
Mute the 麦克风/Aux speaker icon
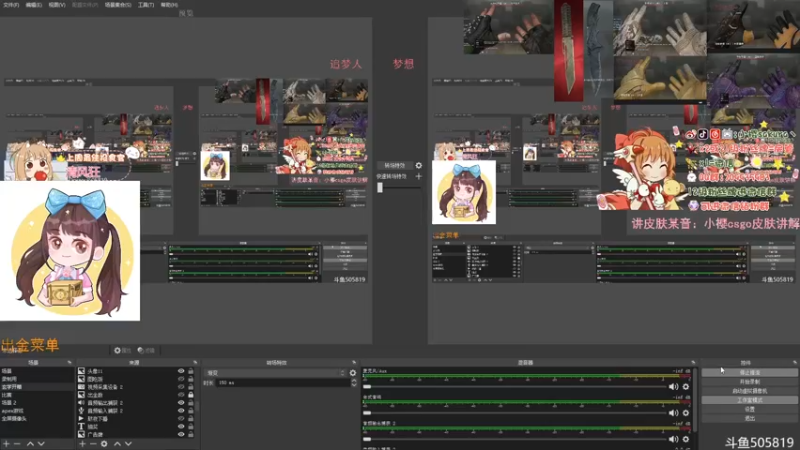coord(673,387)
